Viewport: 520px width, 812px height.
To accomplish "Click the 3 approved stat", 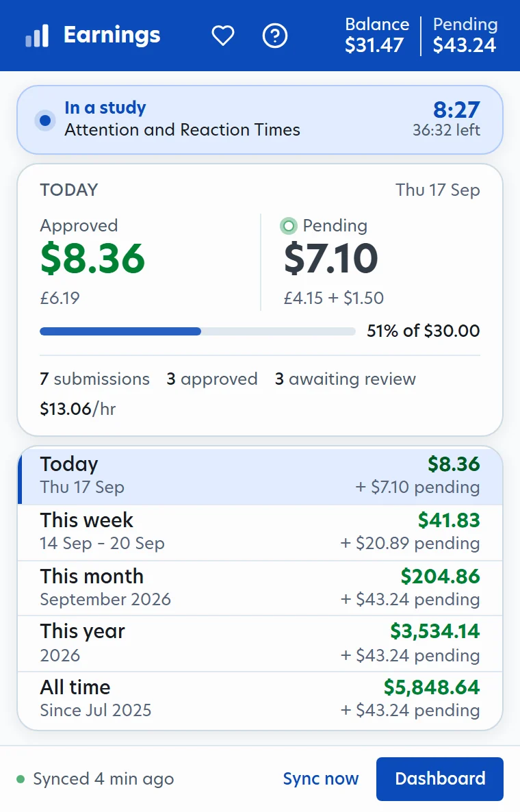I will [x=212, y=379].
